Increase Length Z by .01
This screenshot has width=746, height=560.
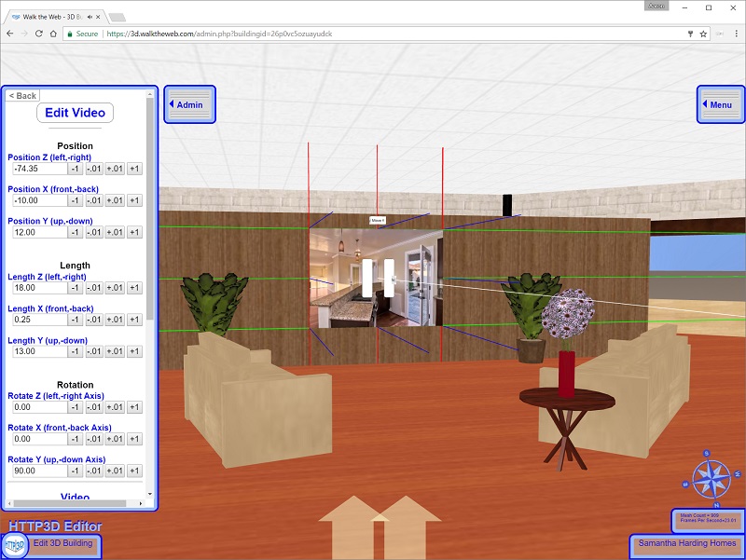[x=115, y=288]
